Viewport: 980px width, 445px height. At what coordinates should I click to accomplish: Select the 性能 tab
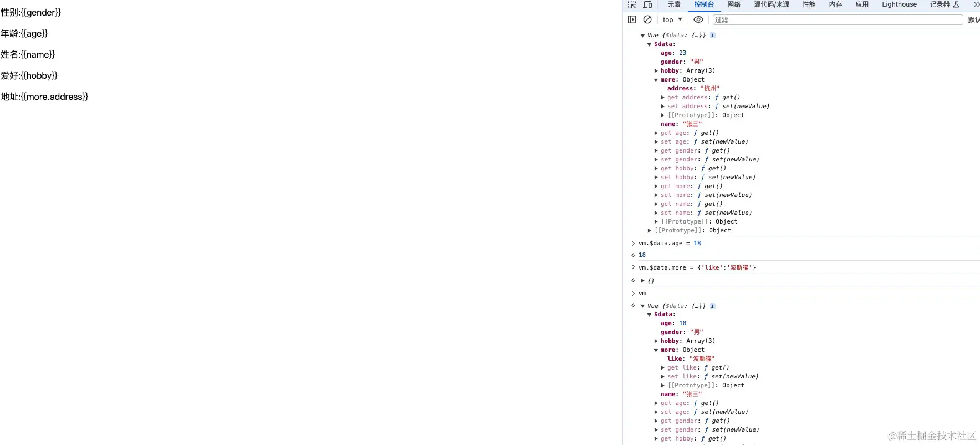click(x=809, y=4)
